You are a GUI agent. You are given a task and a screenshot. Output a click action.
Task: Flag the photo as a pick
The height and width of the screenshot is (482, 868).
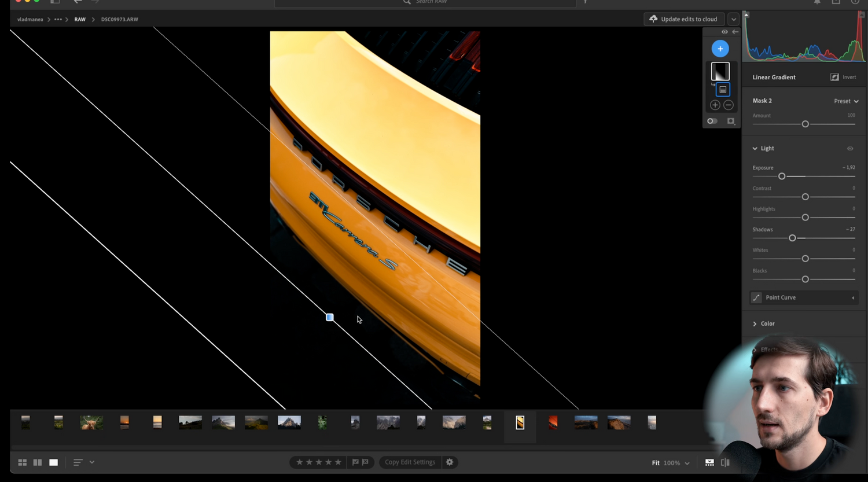click(x=355, y=462)
